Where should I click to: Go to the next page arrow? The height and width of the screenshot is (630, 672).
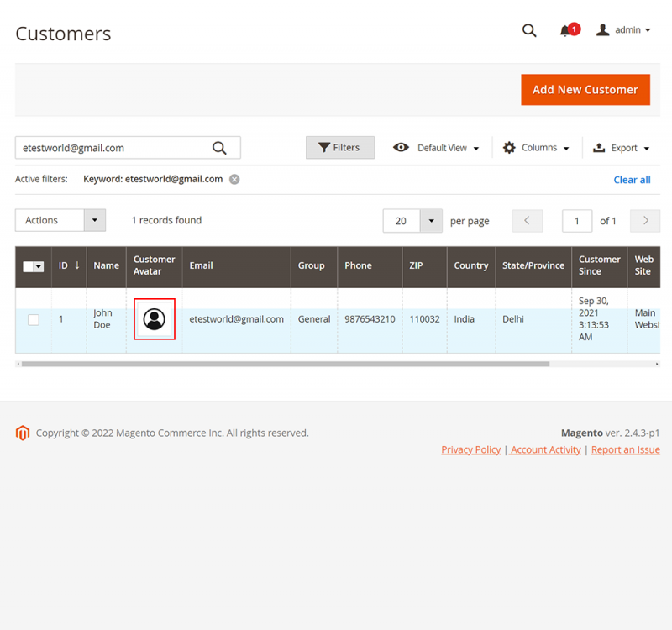pos(645,221)
